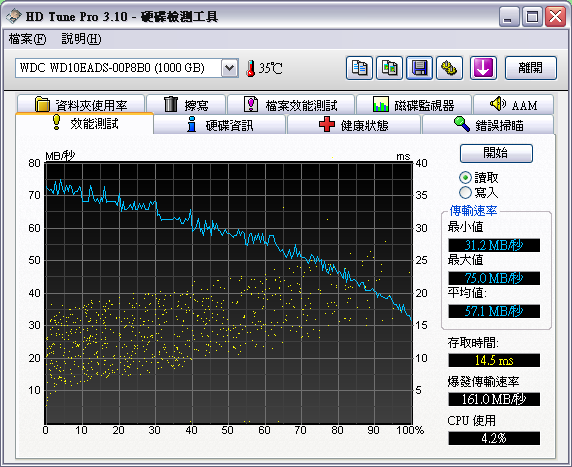
Task: Click the 開始 button
Action: pos(496,153)
